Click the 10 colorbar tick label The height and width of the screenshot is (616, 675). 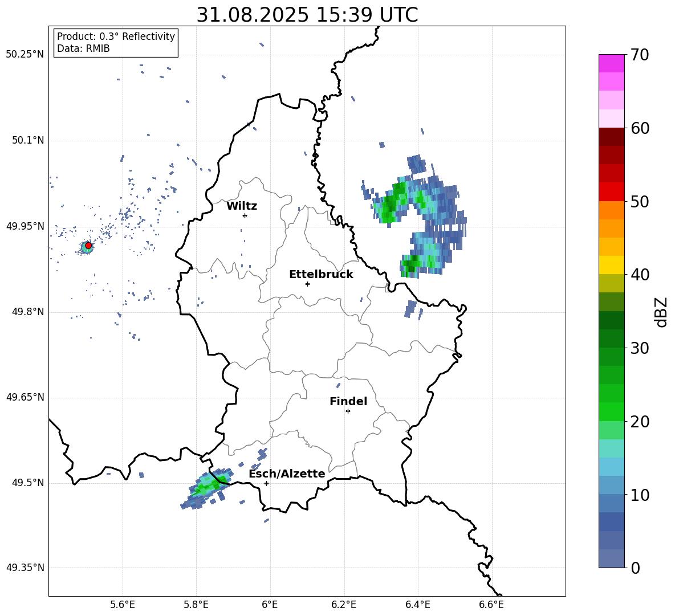coord(640,495)
